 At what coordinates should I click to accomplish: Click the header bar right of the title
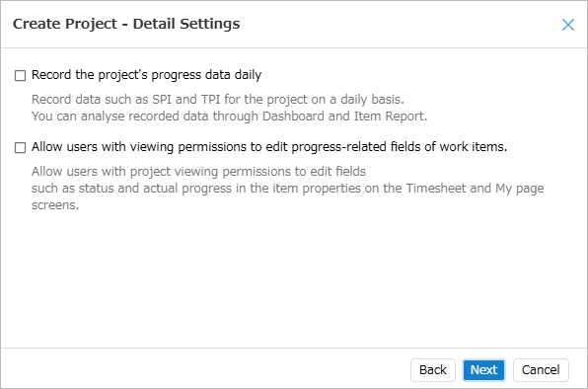click(398, 24)
